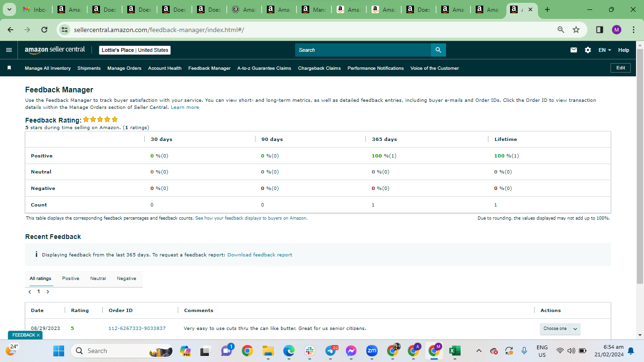Open the Lottie's Place marketplace selector
The width and height of the screenshot is (644, 362).
tap(135, 50)
